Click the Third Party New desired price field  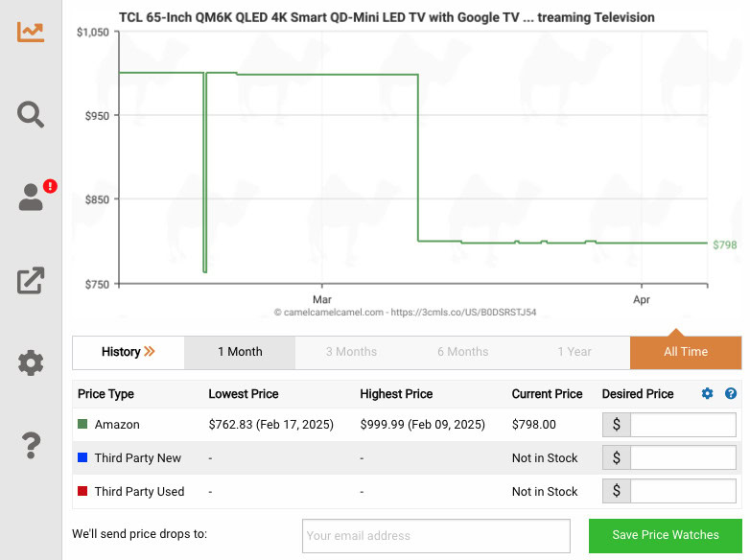[683, 458]
